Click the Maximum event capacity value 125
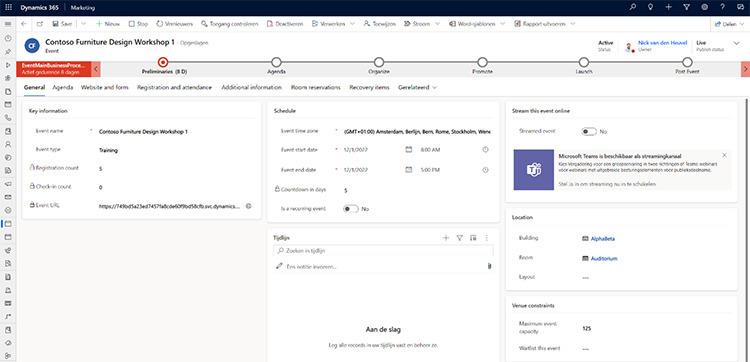 pos(586,329)
